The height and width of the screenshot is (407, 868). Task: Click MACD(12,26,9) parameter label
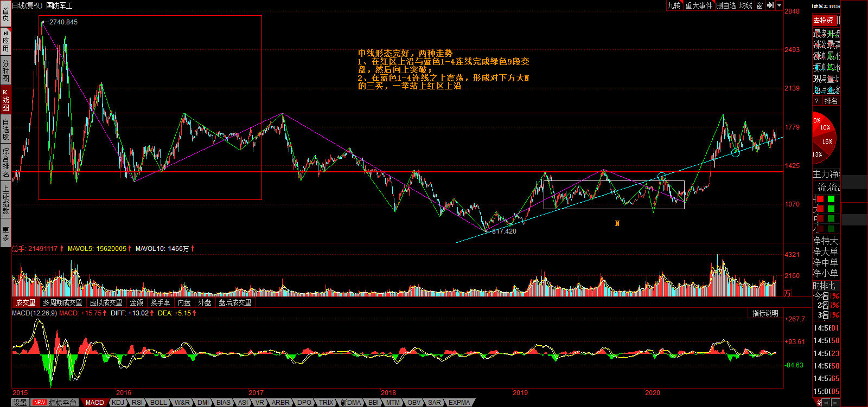(x=34, y=313)
